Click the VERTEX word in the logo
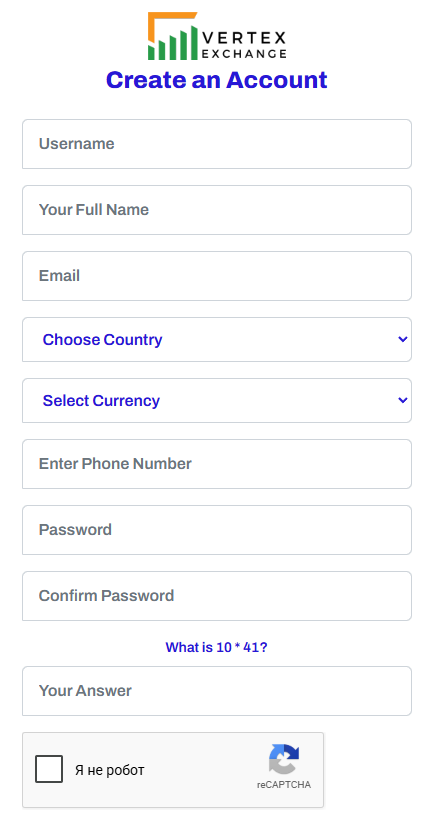Viewport: 423px width, 826px height. pos(244,38)
